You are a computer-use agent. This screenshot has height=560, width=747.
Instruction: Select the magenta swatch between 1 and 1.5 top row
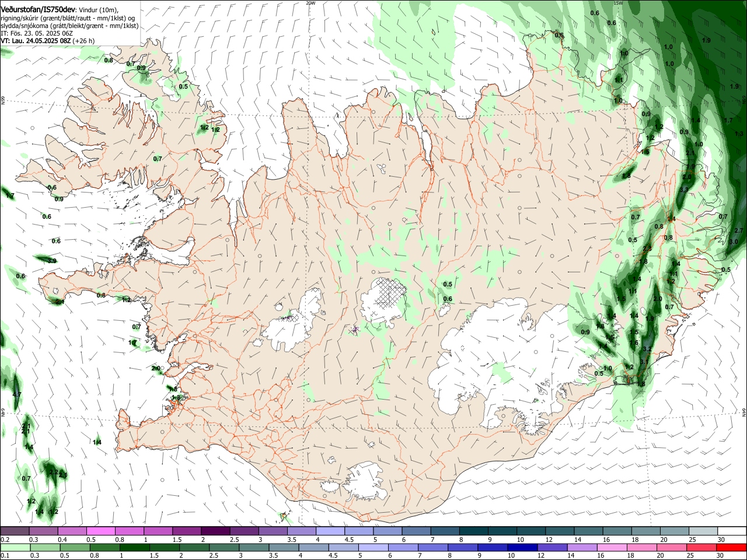158,531
